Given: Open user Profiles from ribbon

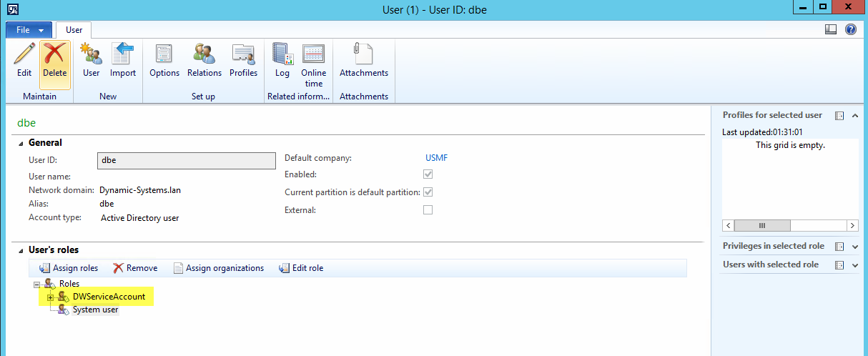Looking at the screenshot, I should pyautogui.click(x=243, y=55).
